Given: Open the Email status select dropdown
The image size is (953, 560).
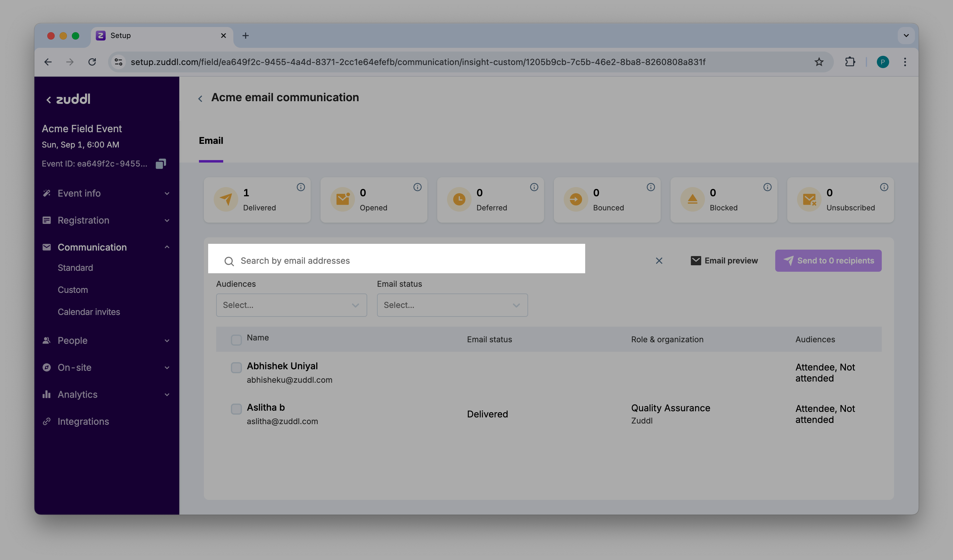Looking at the screenshot, I should [x=452, y=305].
